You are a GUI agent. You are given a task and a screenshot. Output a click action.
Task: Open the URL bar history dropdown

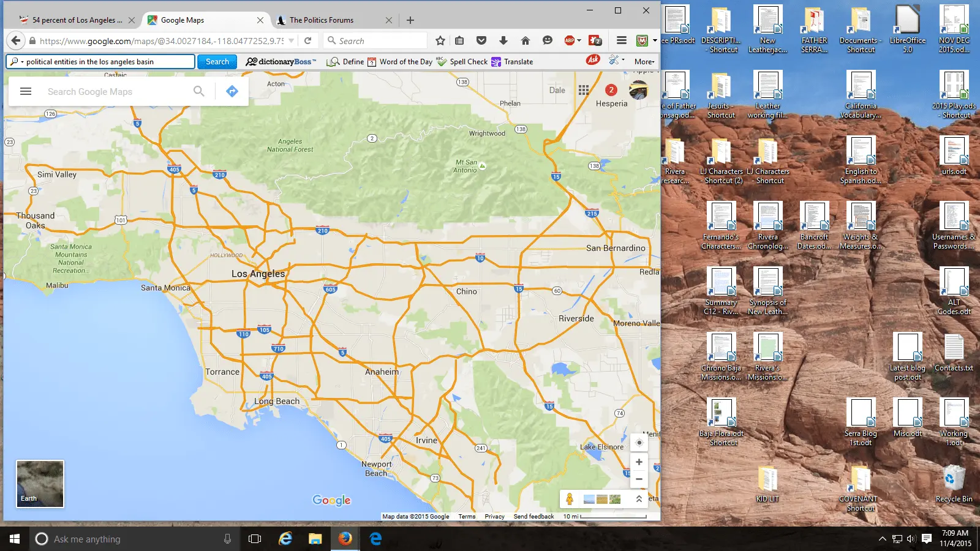(292, 40)
